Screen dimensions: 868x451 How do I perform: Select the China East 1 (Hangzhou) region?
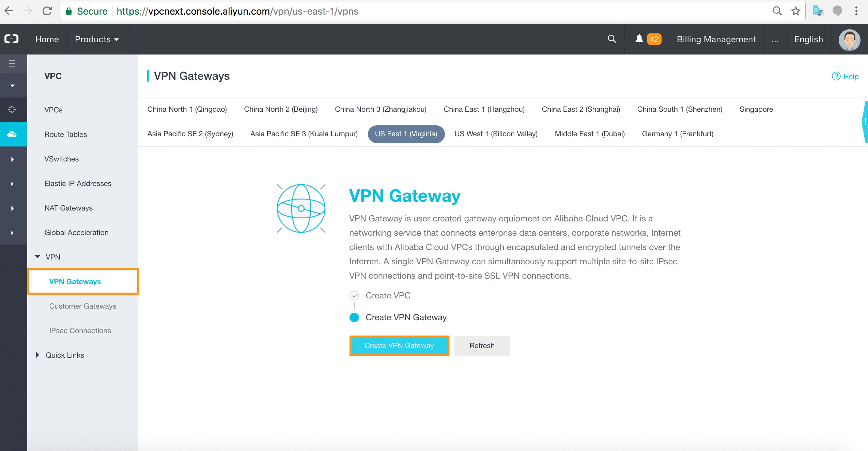[x=484, y=109]
